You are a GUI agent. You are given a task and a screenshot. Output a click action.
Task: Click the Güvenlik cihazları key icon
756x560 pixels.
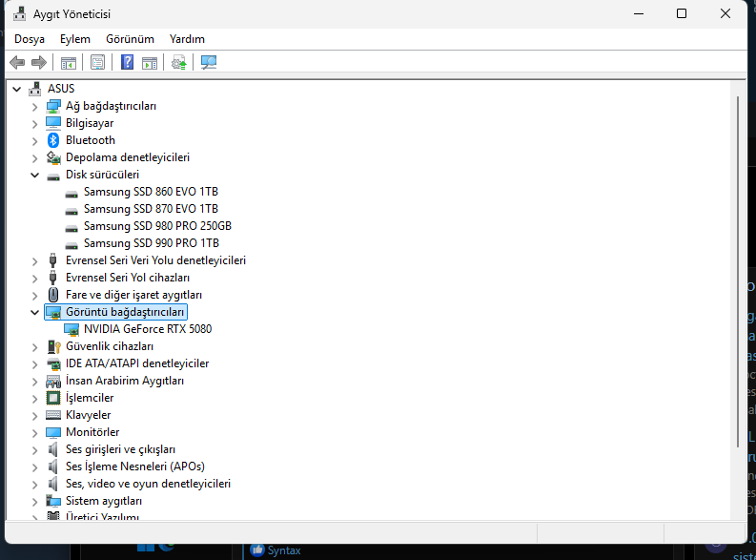[53, 346]
